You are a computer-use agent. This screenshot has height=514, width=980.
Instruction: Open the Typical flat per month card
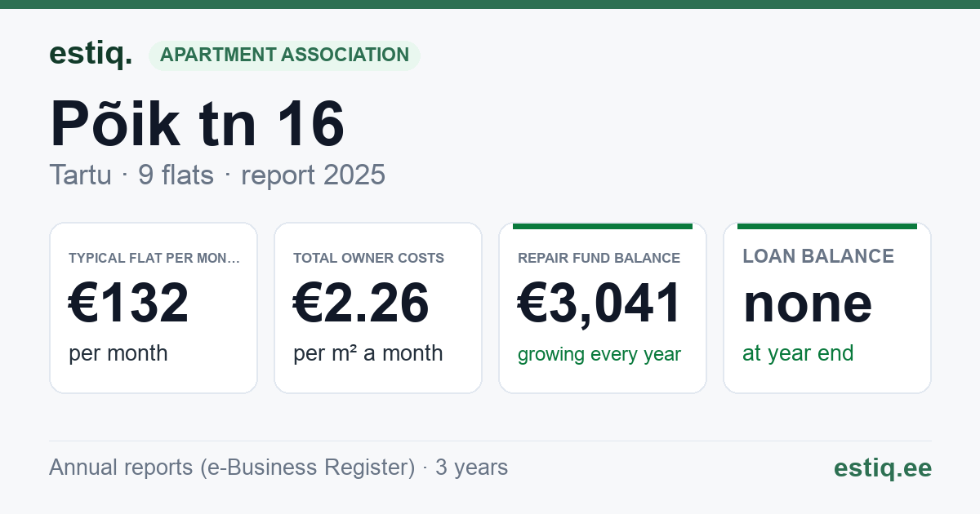(x=154, y=308)
